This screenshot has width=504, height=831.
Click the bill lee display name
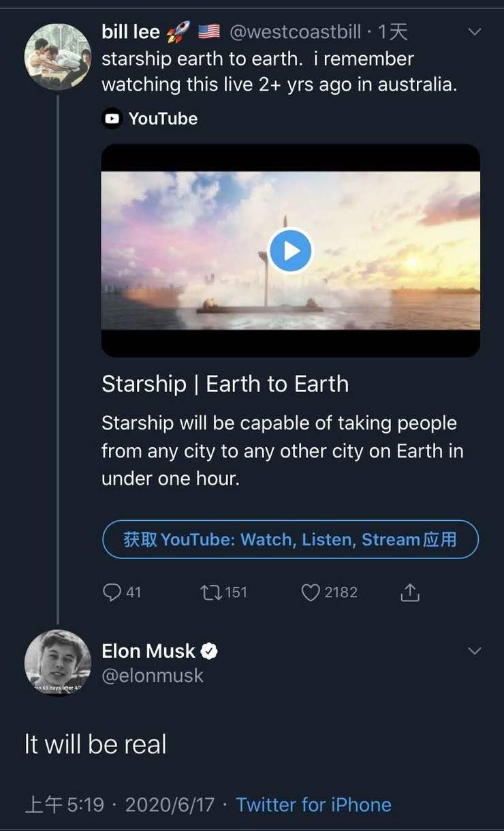click(x=131, y=31)
